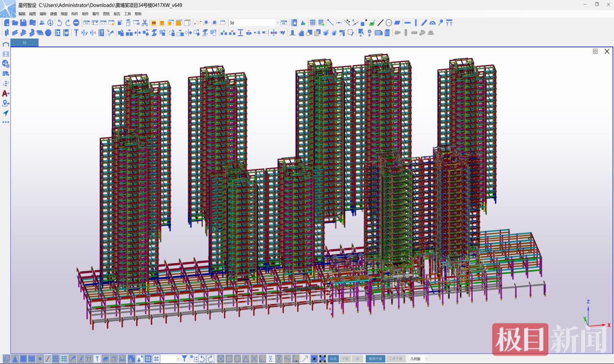Select the scissors cut tool
Image resolution: width=614 pixels, height=364 pixels.
point(145,23)
